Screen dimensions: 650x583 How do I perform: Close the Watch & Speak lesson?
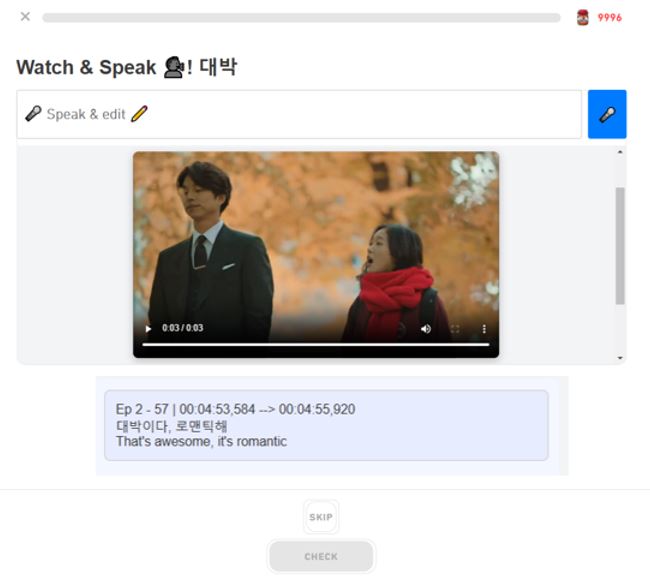pos(25,17)
